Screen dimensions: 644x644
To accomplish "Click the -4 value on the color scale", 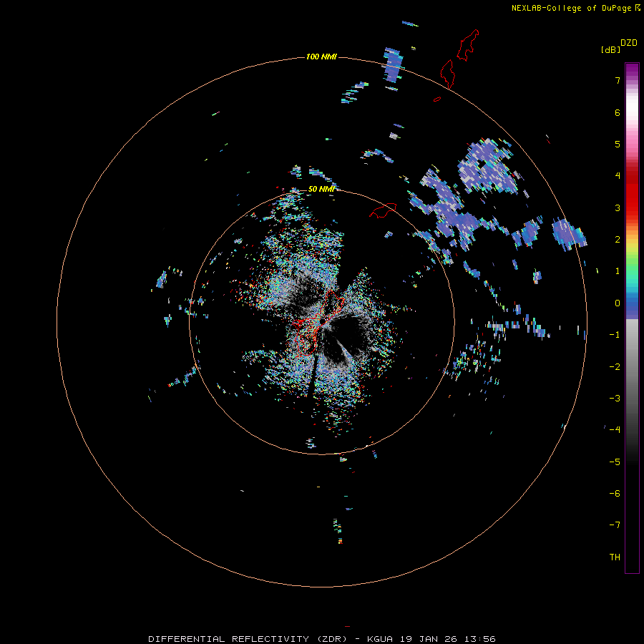I will [615, 430].
